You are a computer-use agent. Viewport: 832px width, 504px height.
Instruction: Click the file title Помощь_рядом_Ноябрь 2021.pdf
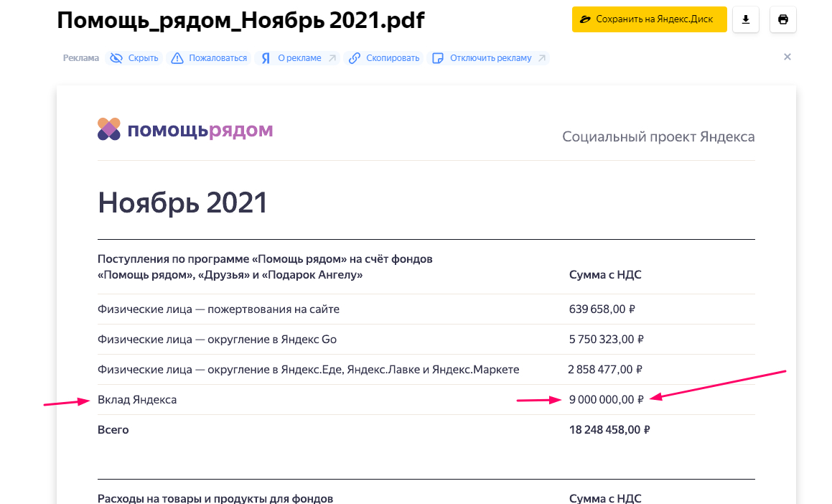(241, 20)
